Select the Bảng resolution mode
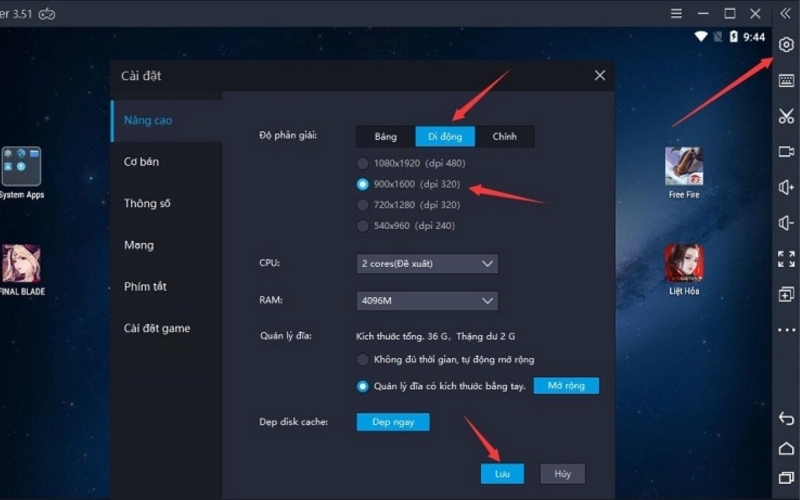Viewport: 800px width, 500px height. click(x=386, y=137)
